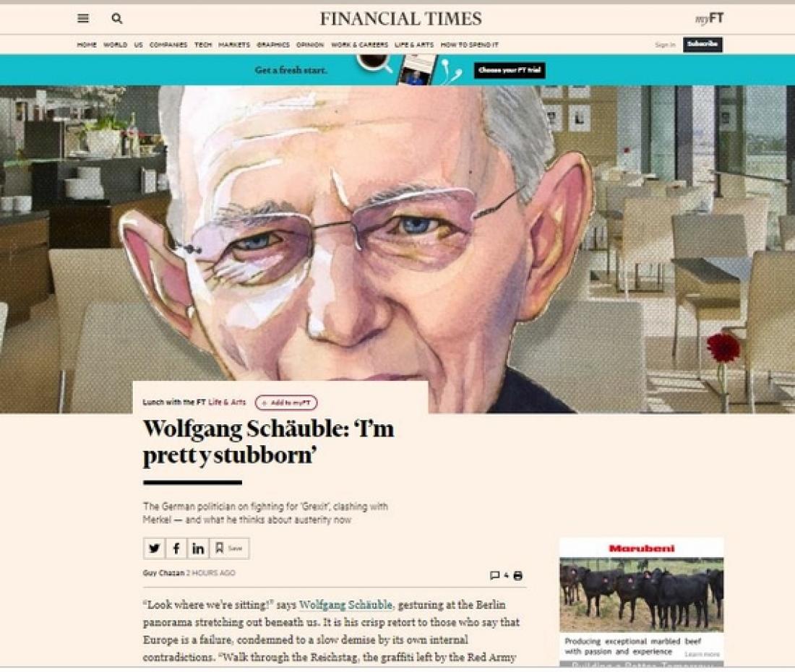Share article on Facebook

click(x=176, y=548)
